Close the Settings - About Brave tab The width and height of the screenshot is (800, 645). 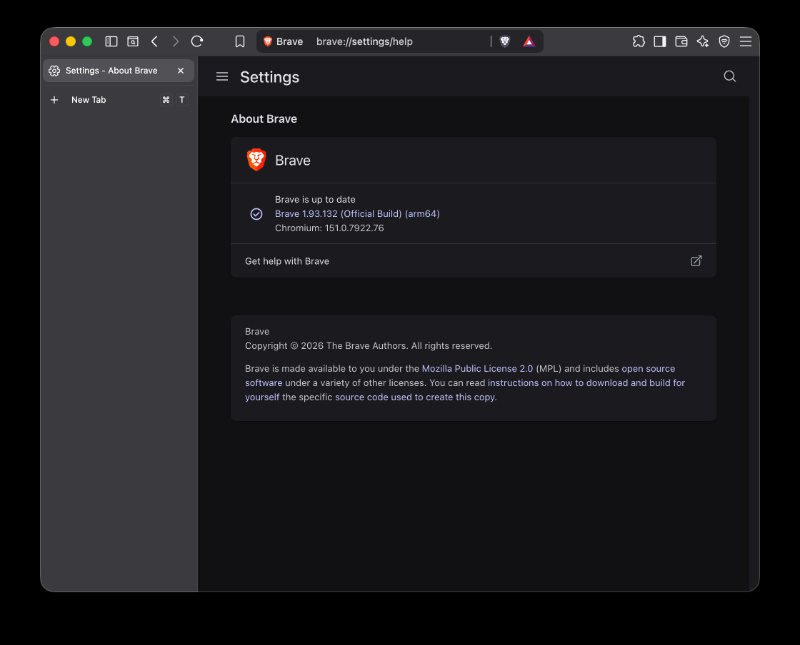click(x=181, y=70)
